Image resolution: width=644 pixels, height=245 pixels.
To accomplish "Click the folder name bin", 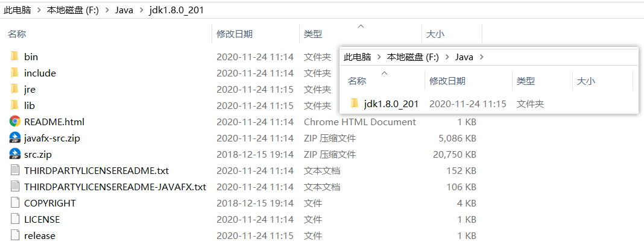I will tap(31, 57).
